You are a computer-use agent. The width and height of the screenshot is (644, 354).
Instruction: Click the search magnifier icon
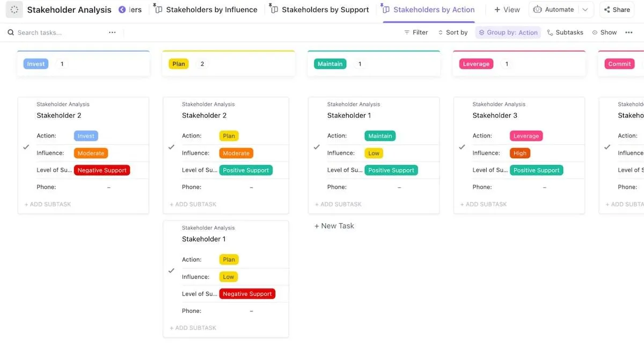click(x=11, y=33)
